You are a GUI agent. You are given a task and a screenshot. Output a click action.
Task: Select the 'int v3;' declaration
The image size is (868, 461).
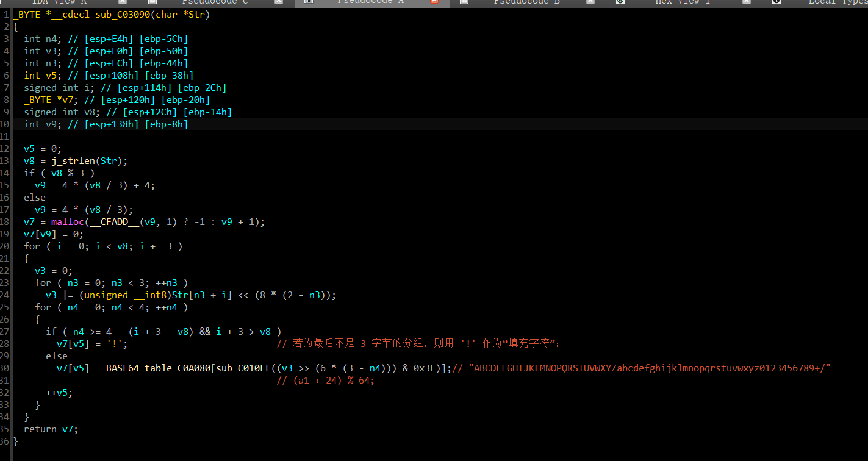[43, 51]
